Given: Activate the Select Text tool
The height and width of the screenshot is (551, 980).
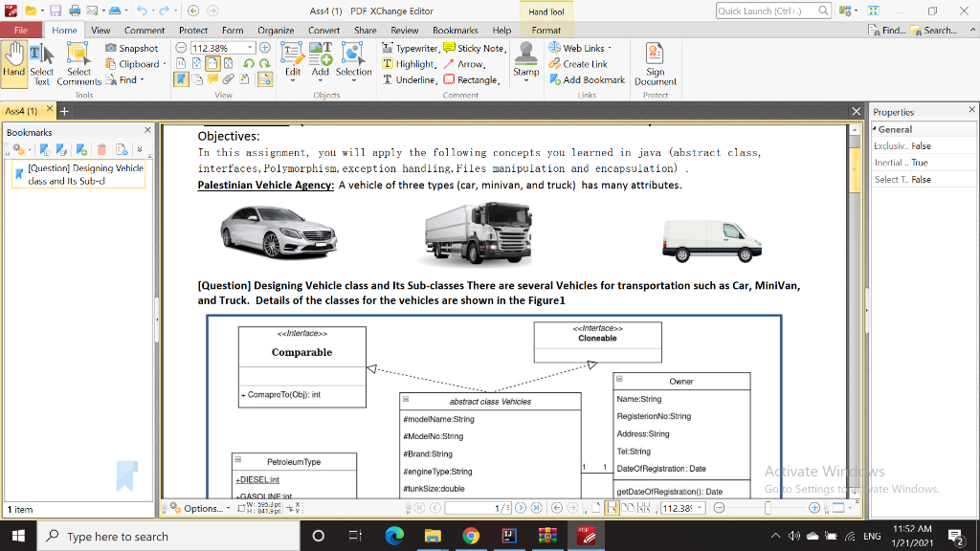Looking at the screenshot, I should pos(41,64).
